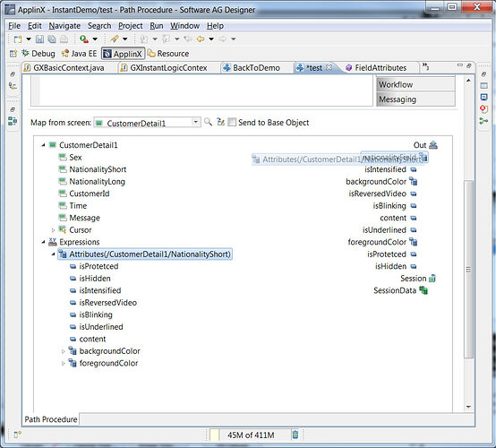Open the Run tools dropdown arrow
Viewport: 496px width, 448px height.
95,39
